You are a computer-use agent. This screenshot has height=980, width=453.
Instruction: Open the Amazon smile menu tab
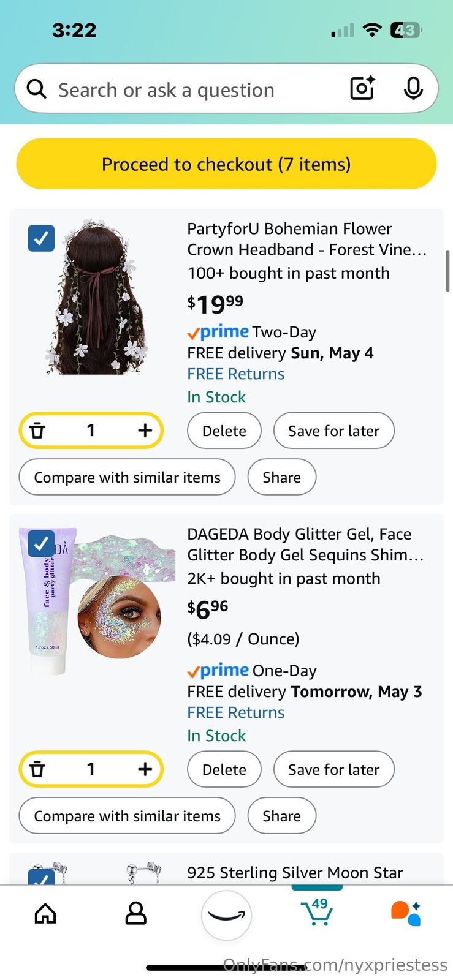click(226, 915)
